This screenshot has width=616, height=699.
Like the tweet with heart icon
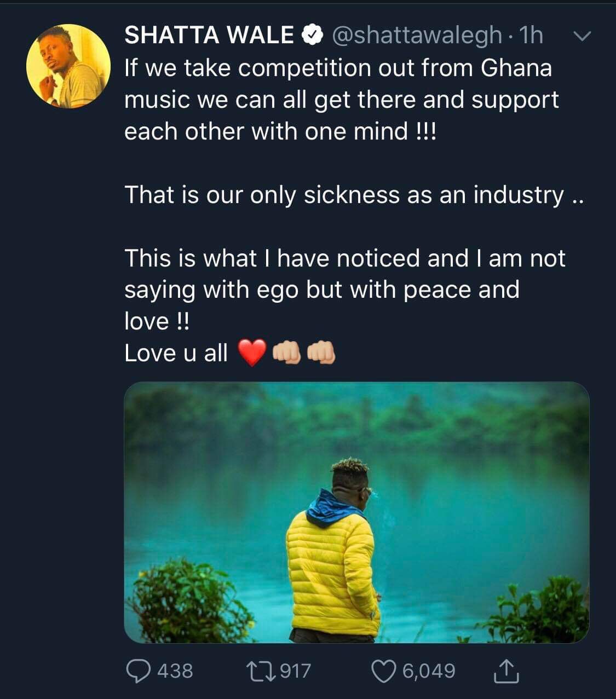point(384,671)
